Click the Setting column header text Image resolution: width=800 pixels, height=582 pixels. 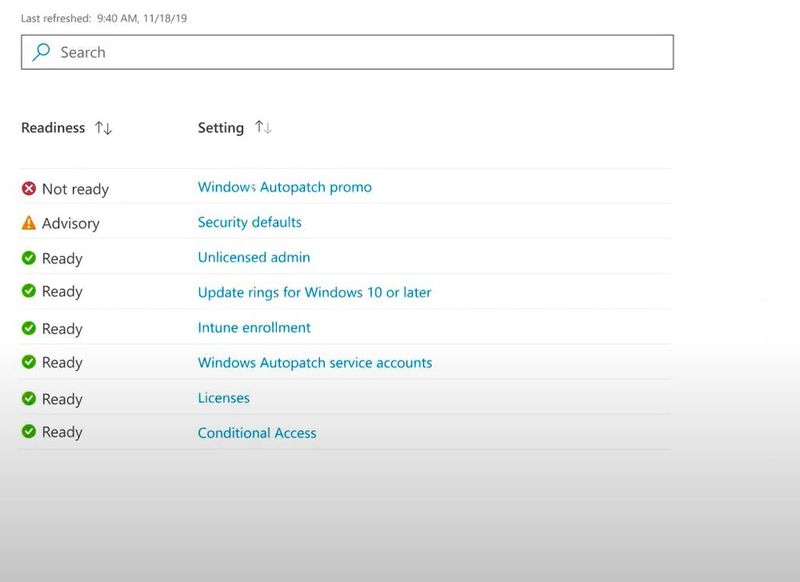point(221,128)
